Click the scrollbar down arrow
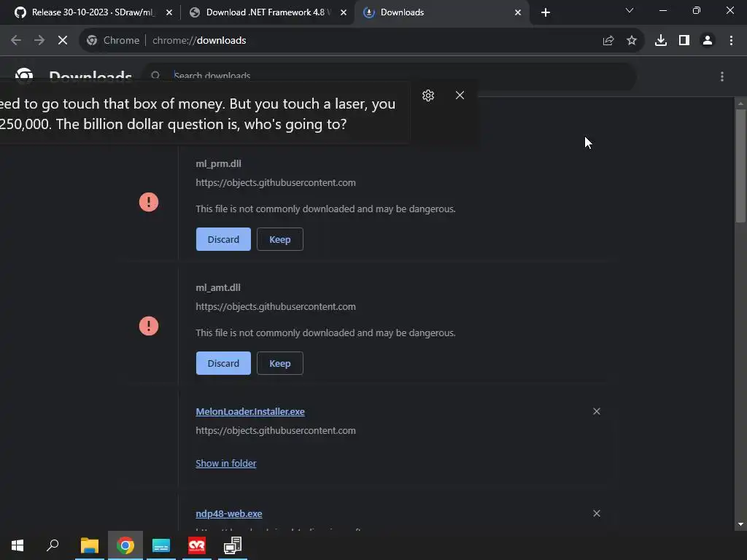 [740, 524]
